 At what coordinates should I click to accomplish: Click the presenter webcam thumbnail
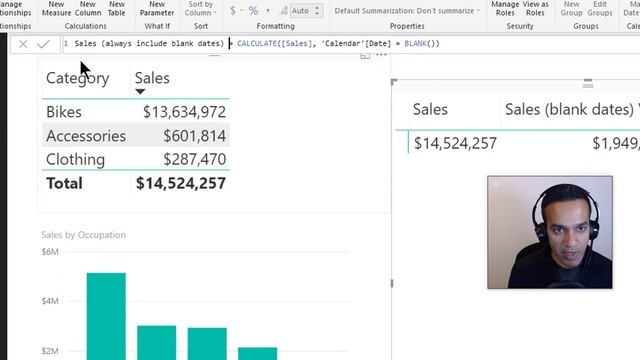[x=550, y=232]
